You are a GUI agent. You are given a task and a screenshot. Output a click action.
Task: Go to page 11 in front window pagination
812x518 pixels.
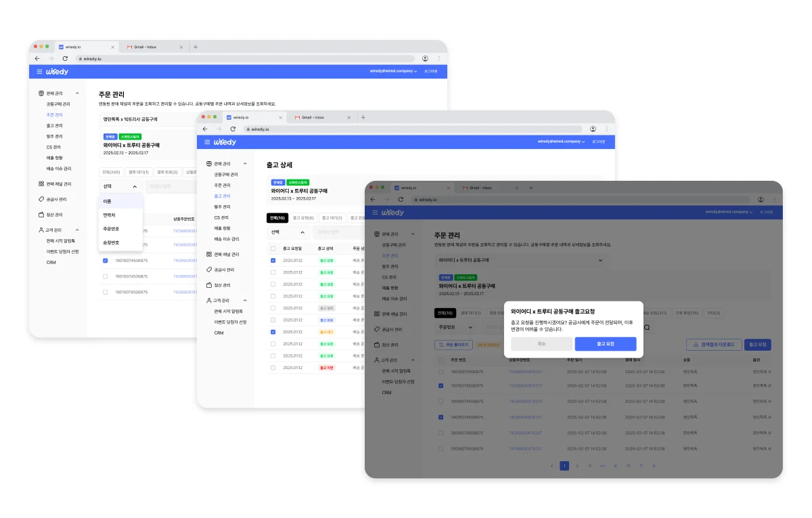click(x=641, y=466)
